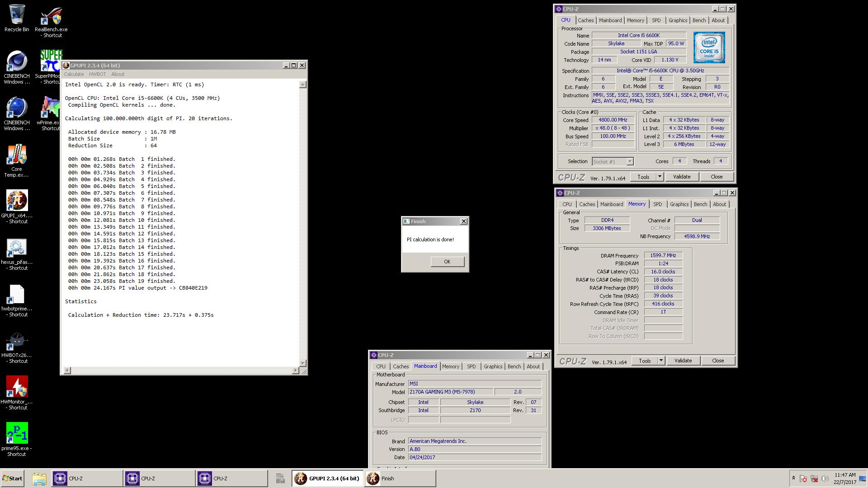Expand Tools dropdown arrow in CPU tab window
Screen dimensions: 868x488
pyautogui.click(x=659, y=177)
